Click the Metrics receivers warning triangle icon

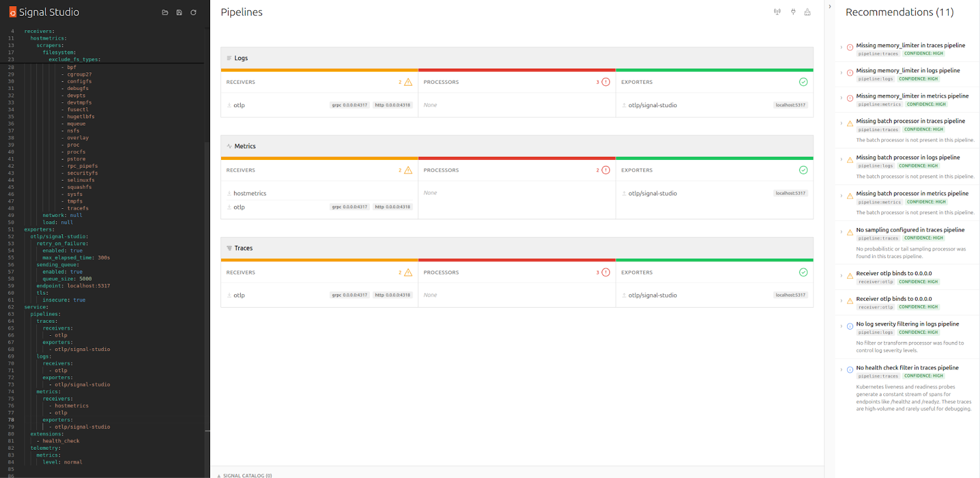pyautogui.click(x=408, y=170)
